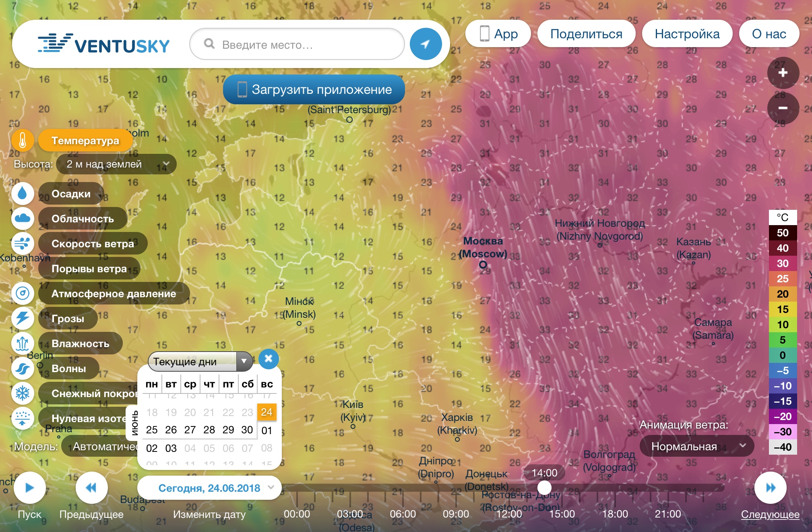Click the timeline slider handle at 14:00
Screen dimensions: 812x532
[x=544, y=488]
